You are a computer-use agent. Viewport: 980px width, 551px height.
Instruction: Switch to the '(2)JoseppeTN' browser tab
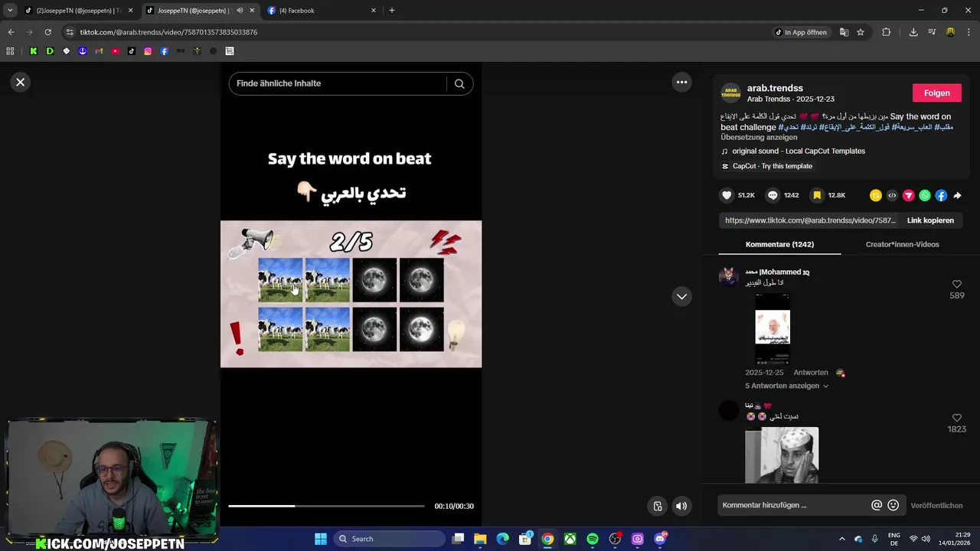pyautogui.click(x=79, y=11)
